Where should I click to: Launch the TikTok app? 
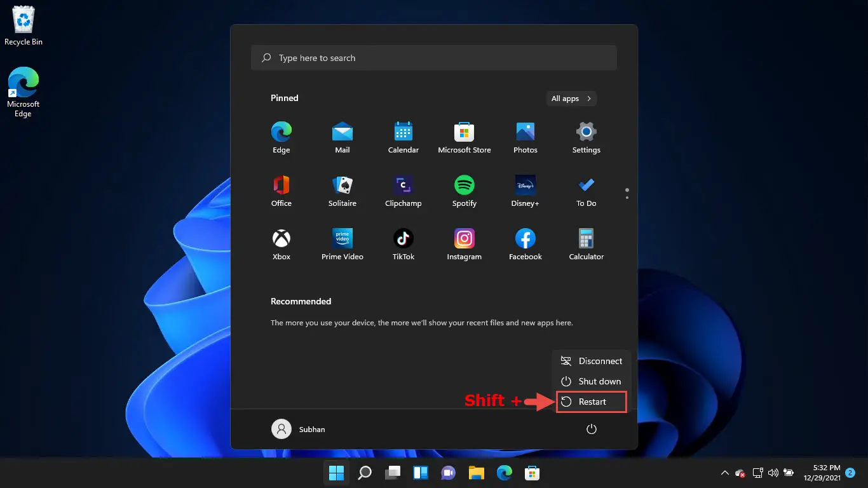point(403,245)
